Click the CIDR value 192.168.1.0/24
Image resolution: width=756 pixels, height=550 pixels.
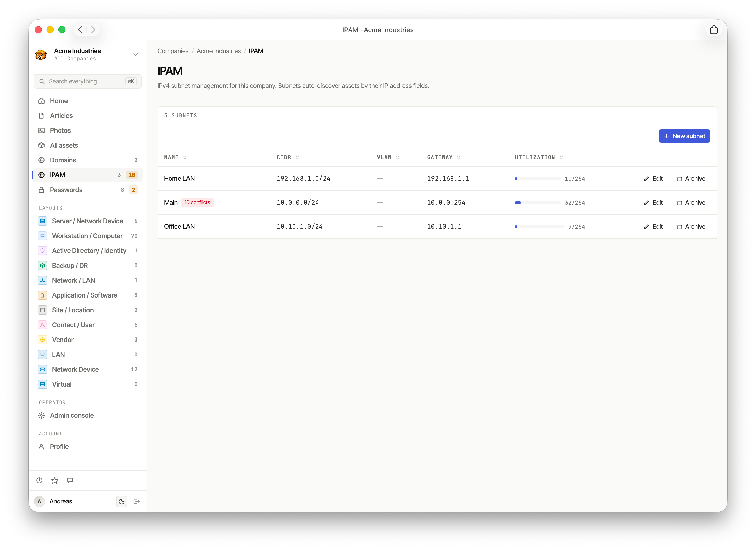pyautogui.click(x=303, y=179)
